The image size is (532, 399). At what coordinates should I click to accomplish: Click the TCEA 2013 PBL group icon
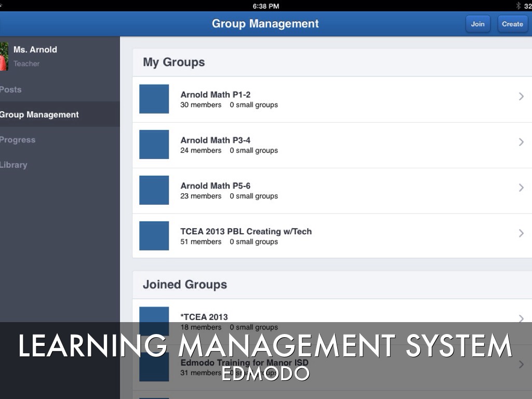tap(154, 236)
